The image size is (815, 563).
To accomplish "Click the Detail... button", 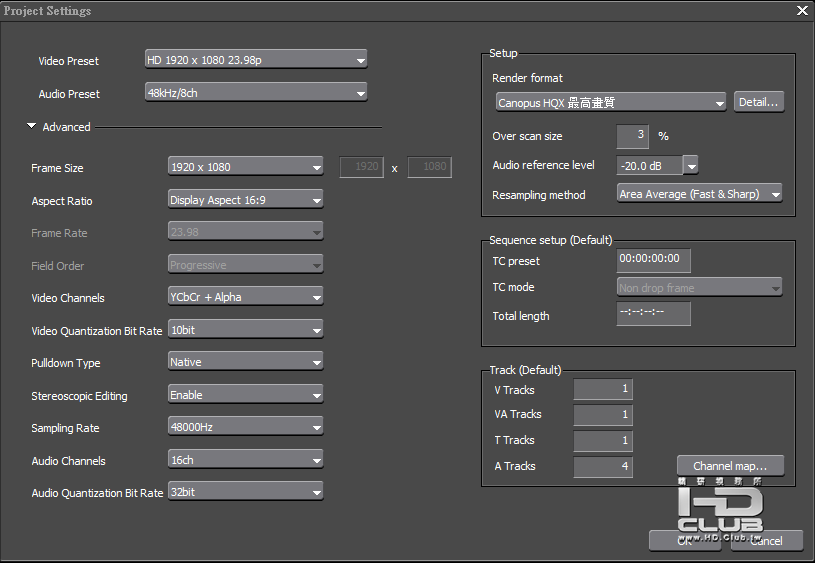I will (x=759, y=102).
